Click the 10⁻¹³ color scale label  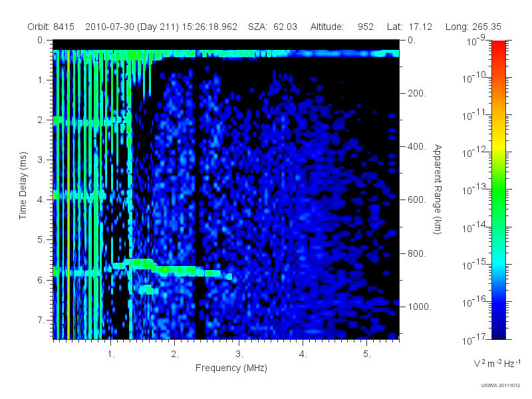coord(474,190)
